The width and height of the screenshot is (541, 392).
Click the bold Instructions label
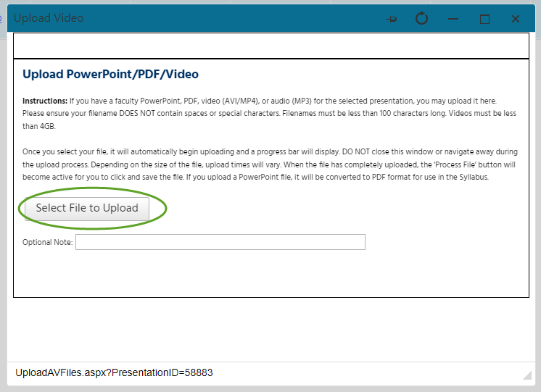(x=45, y=101)
